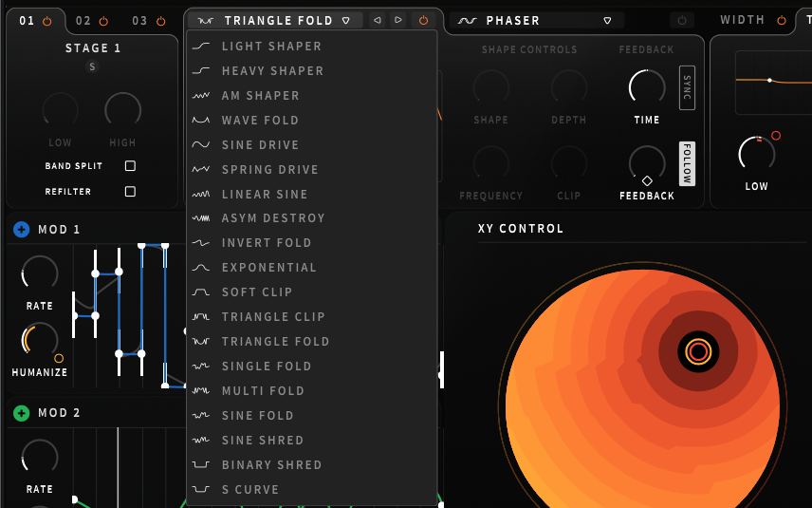Click the Triangle Fold header waveform icon
Screen dimensions: 812x508
tap(206, 21)
